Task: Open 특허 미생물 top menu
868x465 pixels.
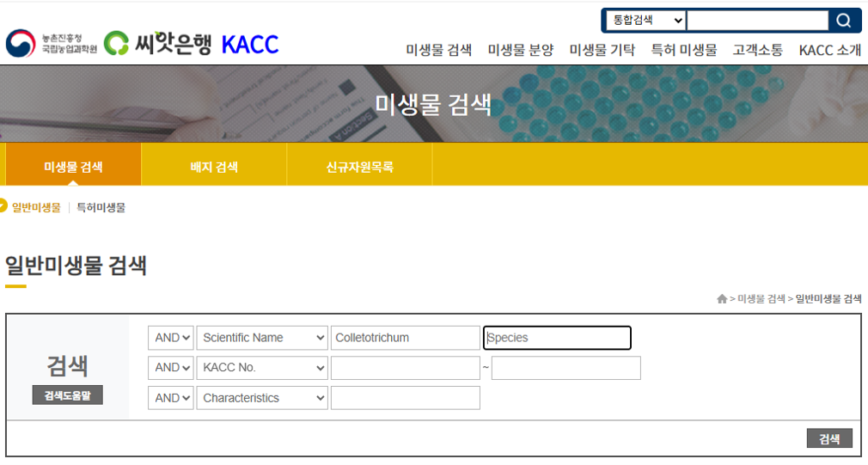Action: pos(684,50)
